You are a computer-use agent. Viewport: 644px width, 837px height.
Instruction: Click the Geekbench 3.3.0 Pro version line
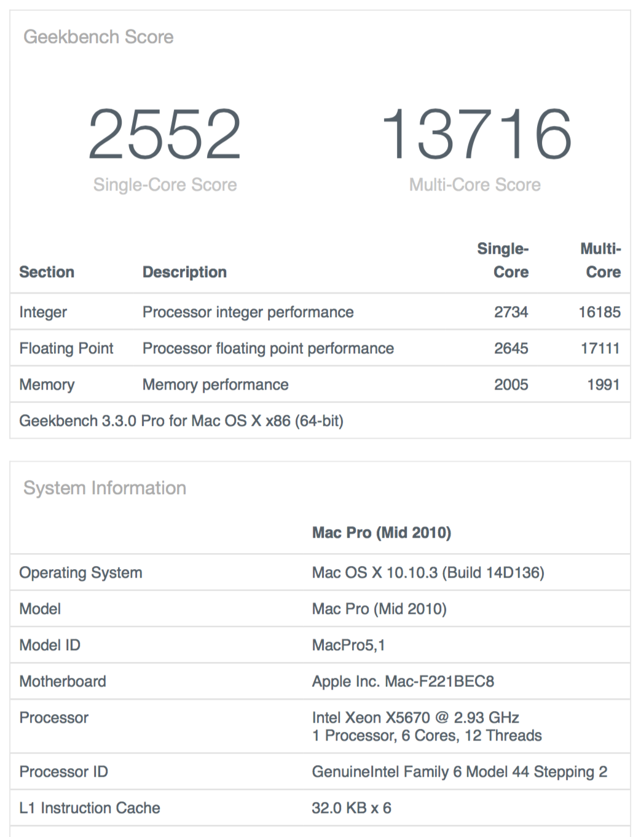click(181, 421)
